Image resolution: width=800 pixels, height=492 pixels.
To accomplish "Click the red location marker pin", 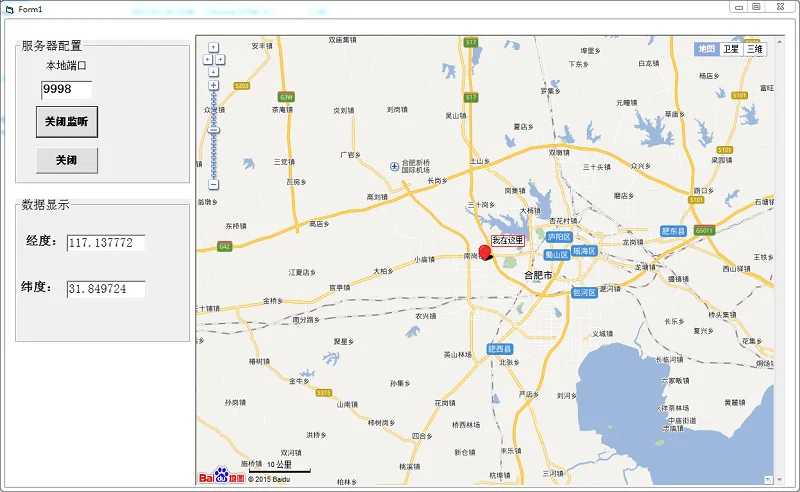I will [485, 252].
